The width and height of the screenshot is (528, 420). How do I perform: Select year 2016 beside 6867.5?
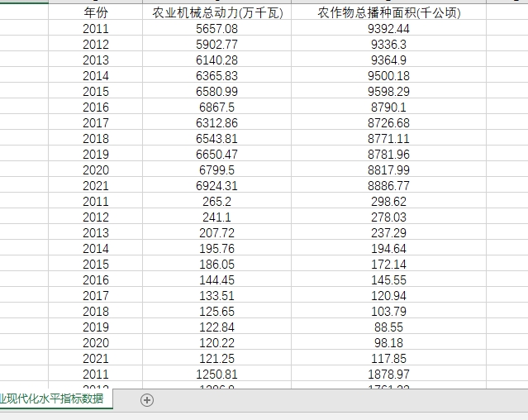96,107
